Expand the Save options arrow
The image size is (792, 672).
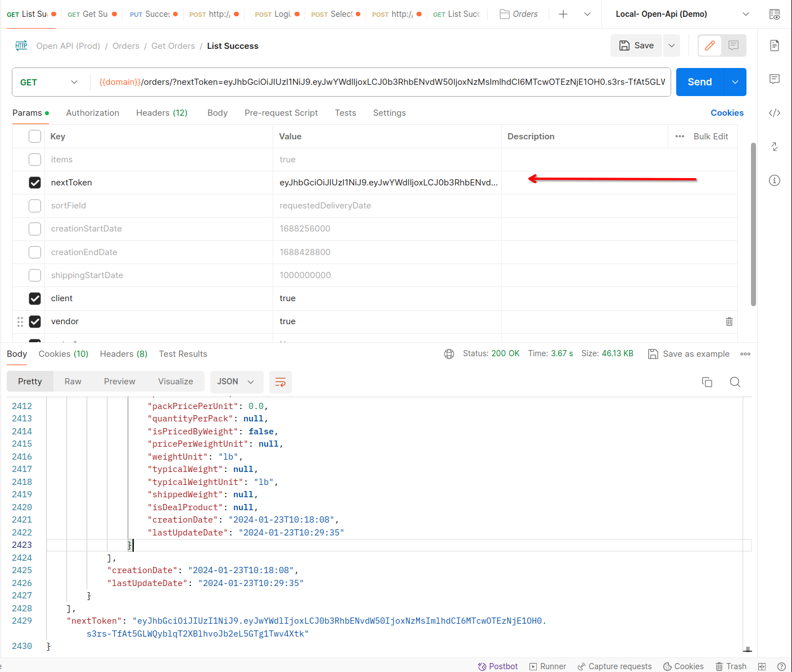coord(672,46)
